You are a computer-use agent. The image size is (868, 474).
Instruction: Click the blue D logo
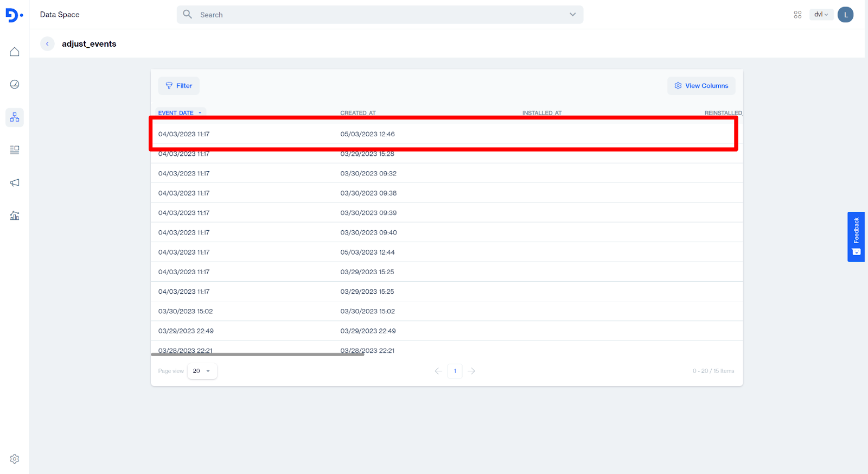(14, 15)
